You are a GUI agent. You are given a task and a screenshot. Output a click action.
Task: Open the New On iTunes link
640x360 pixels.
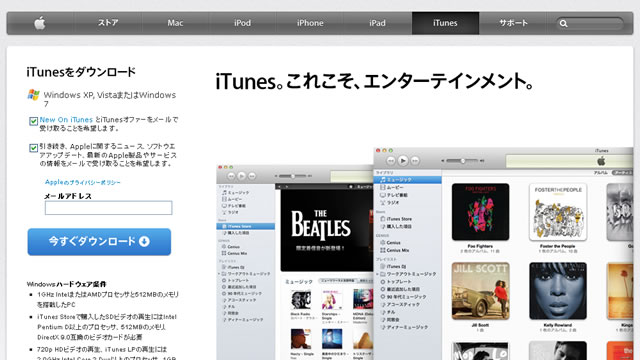pos(66,120)
